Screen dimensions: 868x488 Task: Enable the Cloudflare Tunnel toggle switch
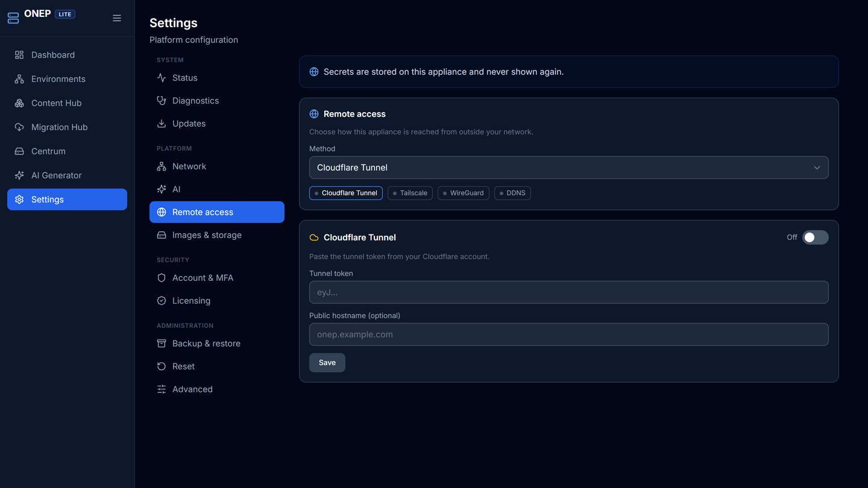tap(815, 237)
